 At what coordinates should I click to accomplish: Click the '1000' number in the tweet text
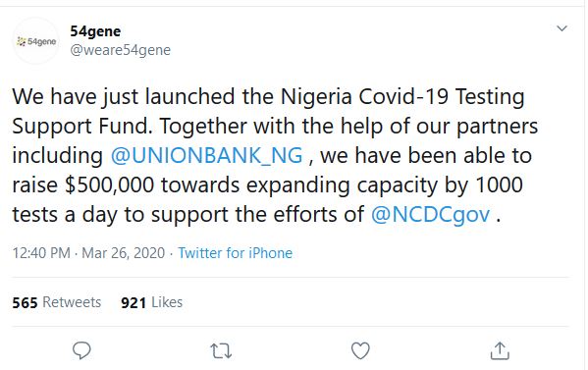[499, 185]
